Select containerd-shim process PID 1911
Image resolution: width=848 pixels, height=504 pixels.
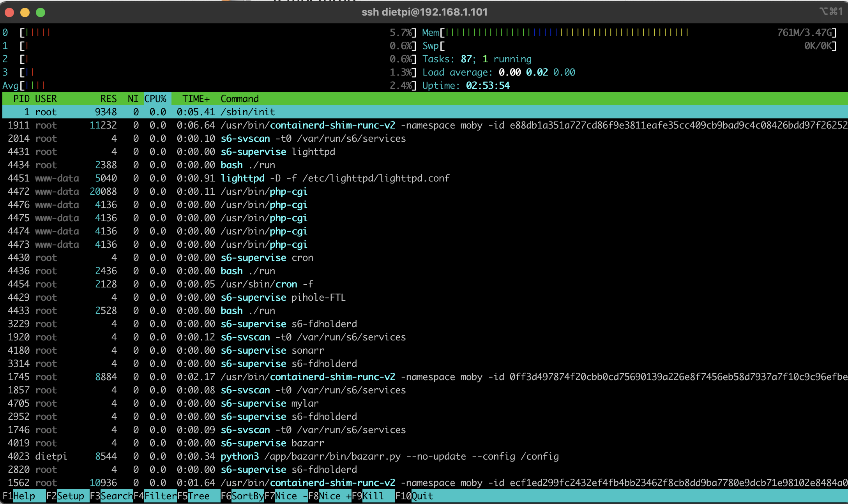[x=425, y=125]
